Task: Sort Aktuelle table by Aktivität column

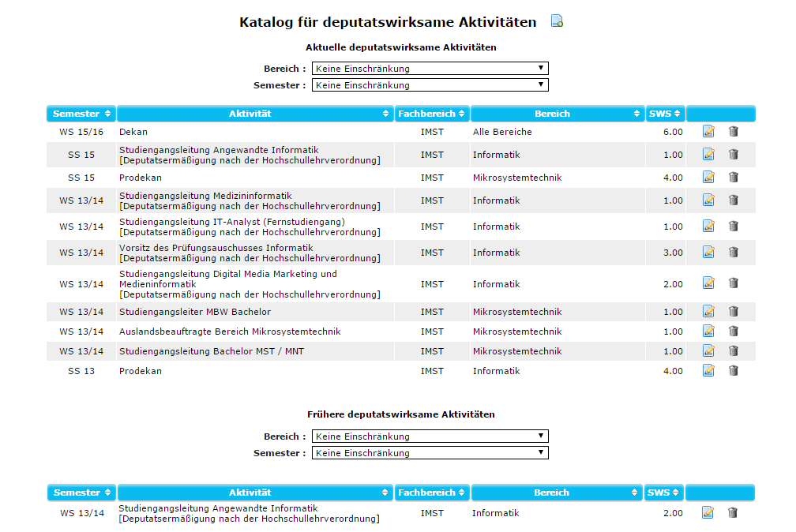Action: [255, 114]
